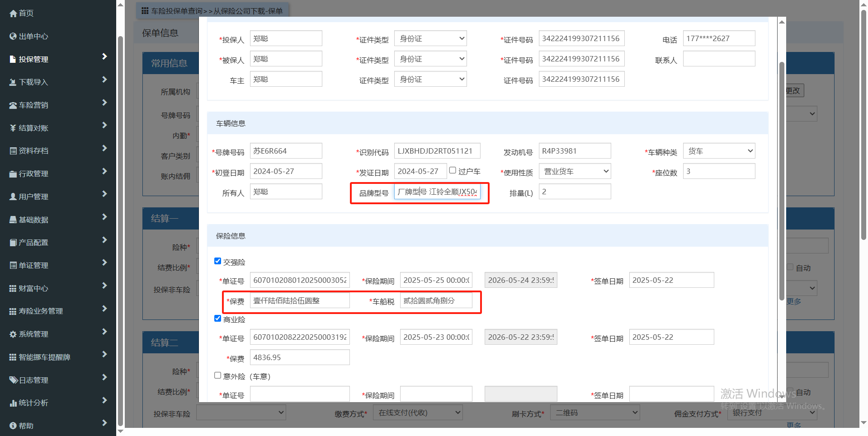Click the 排量(L) field
868x436 pixels.
click(575, 192)
